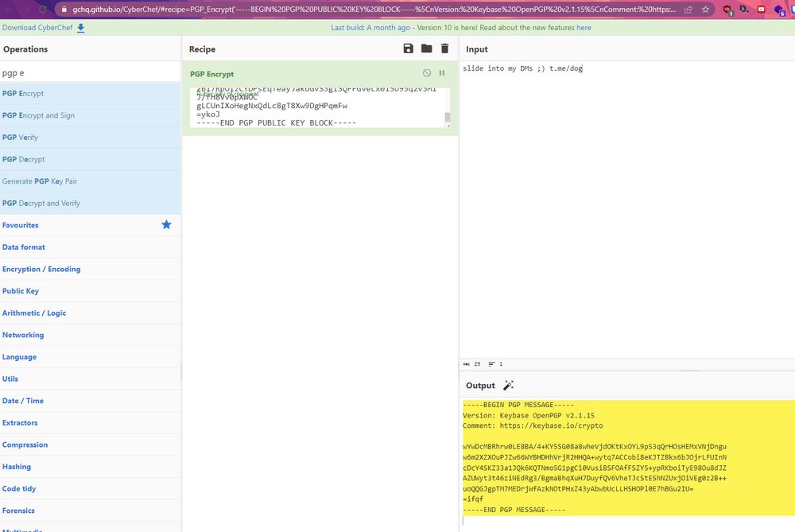
Task: Click the keybase.io/crypto comment line in output
Action: click(x=533, y=425)
